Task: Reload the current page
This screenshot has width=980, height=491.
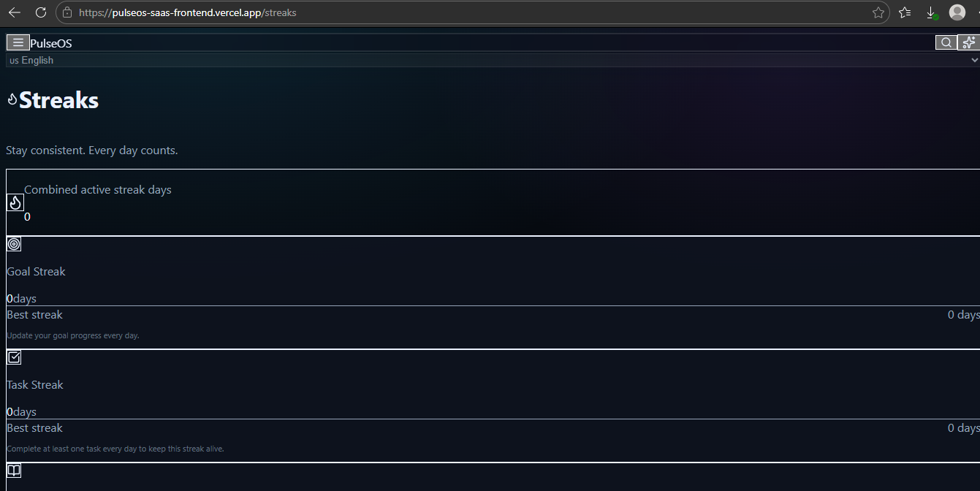Action: (x=41, y=12)
